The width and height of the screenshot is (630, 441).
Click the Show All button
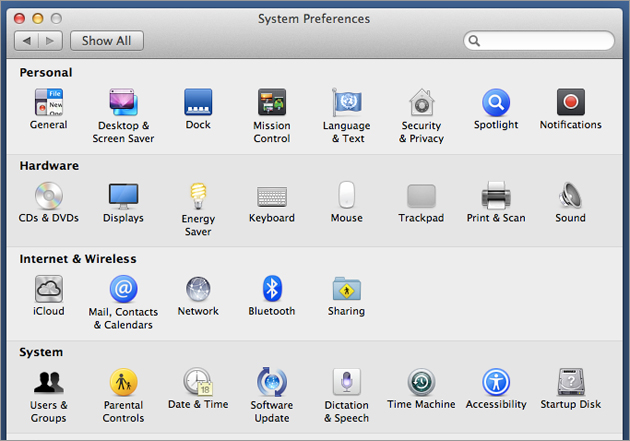107,41
